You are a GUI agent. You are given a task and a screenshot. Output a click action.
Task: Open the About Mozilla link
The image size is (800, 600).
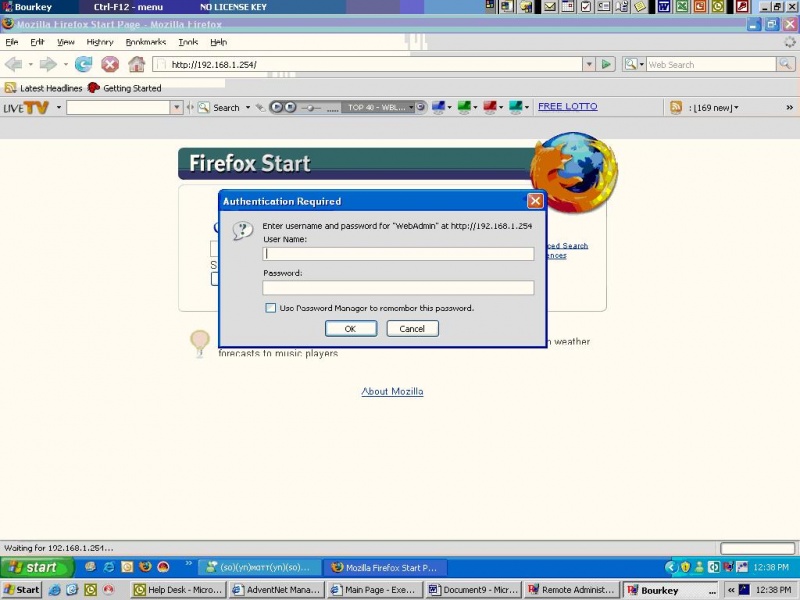coord(392,391)
